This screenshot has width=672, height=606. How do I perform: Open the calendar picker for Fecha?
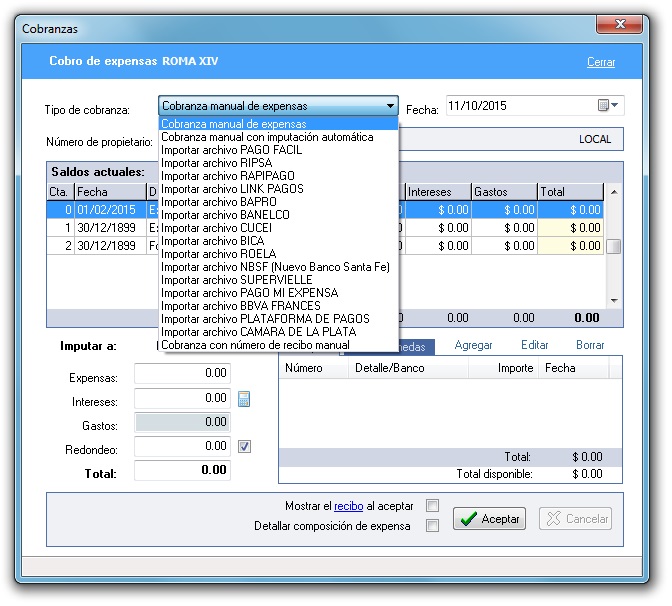[608, 106]
